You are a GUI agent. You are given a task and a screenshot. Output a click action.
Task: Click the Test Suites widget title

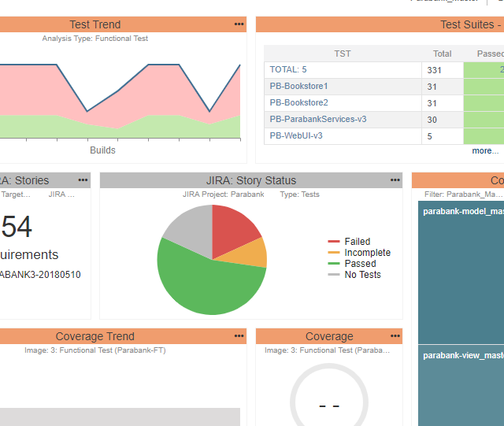[470, 24]
